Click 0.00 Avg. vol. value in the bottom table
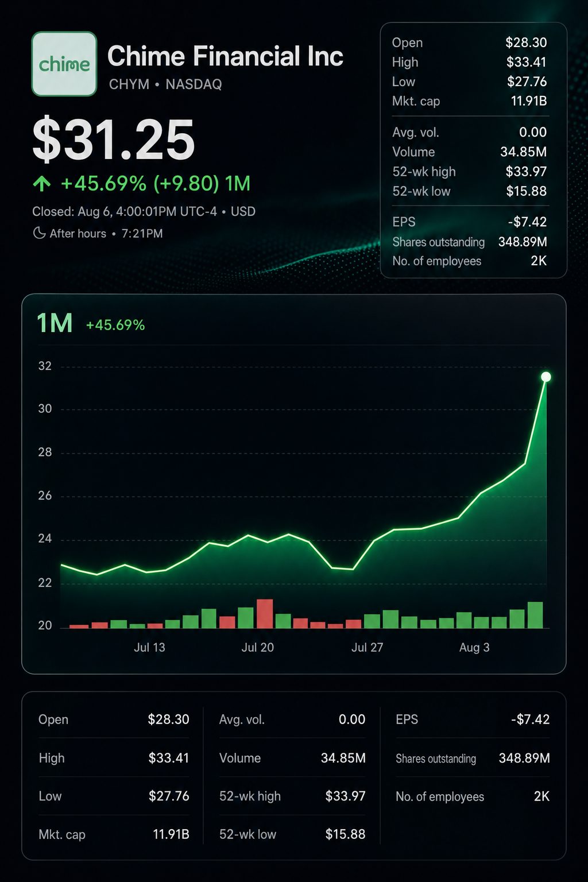The image size is (588, 882). 352,719
